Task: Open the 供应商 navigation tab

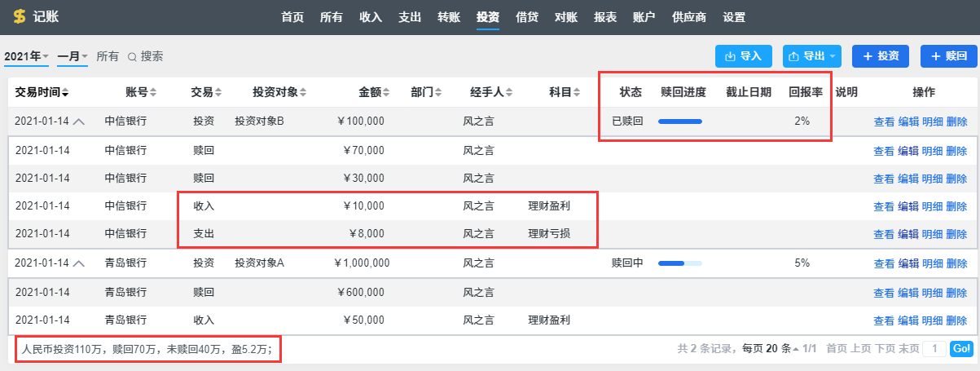Action: (x=689, y=17)
